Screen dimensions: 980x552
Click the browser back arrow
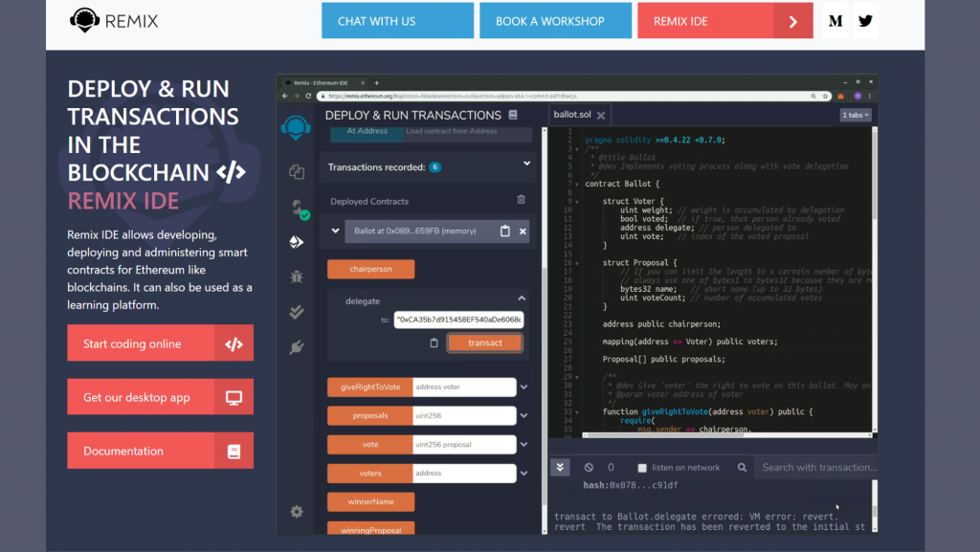[285, 97]
